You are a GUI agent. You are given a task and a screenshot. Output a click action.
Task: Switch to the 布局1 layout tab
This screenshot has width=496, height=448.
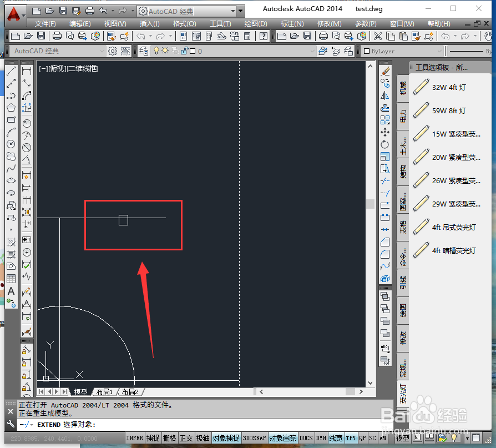click(x=104, y=392)
